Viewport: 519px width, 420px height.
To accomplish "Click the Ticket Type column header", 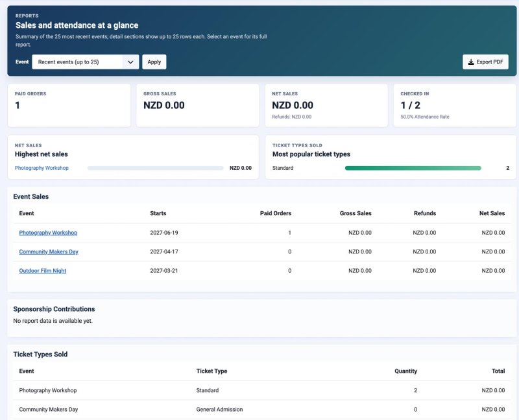I will [x=211, y=371].
